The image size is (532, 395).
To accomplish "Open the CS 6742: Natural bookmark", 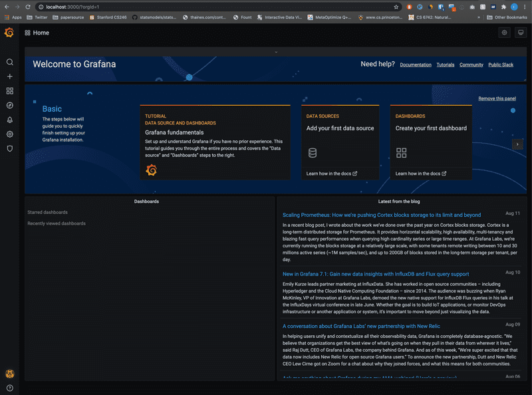I will (430, 17).
